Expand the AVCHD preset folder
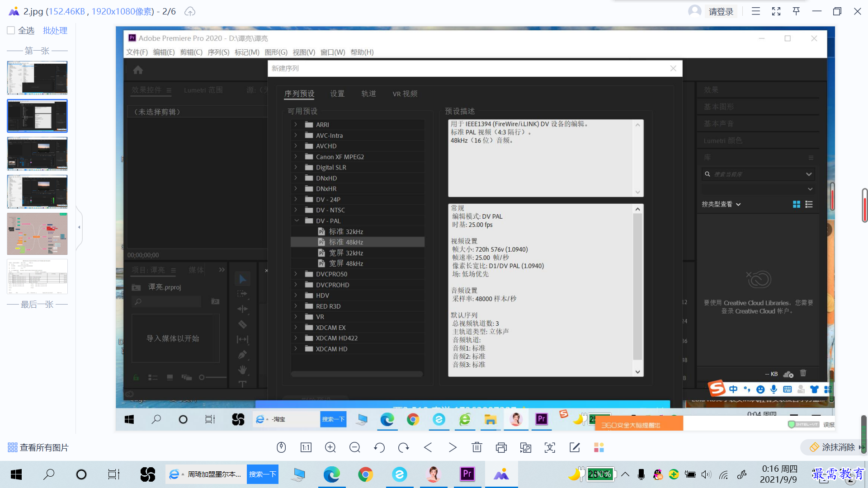 296,146
